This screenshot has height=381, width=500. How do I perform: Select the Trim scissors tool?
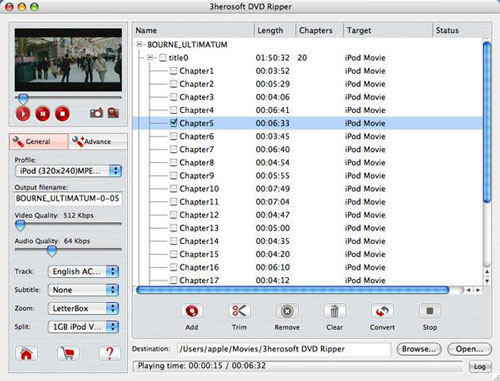click(x=239, y=311)
